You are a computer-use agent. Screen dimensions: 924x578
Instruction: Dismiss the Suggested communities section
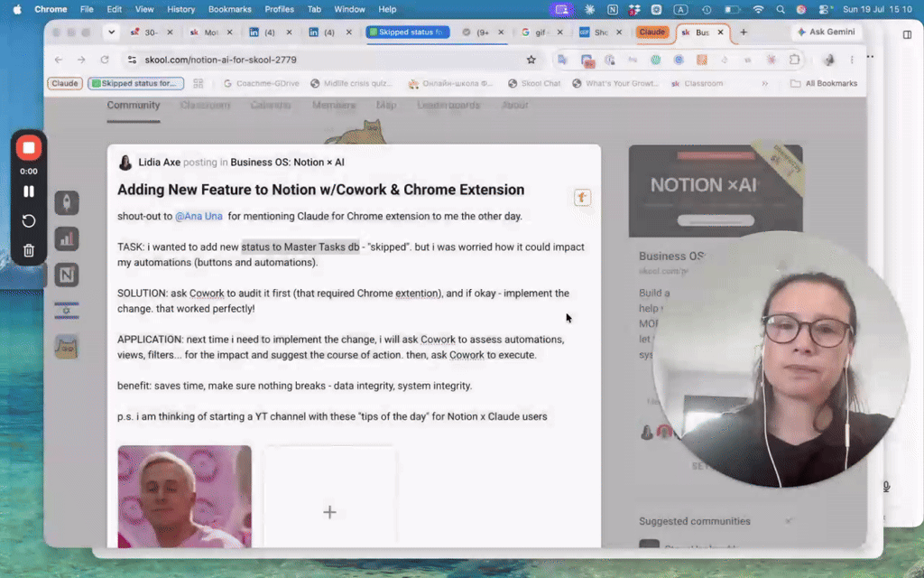tap(789, 521)
